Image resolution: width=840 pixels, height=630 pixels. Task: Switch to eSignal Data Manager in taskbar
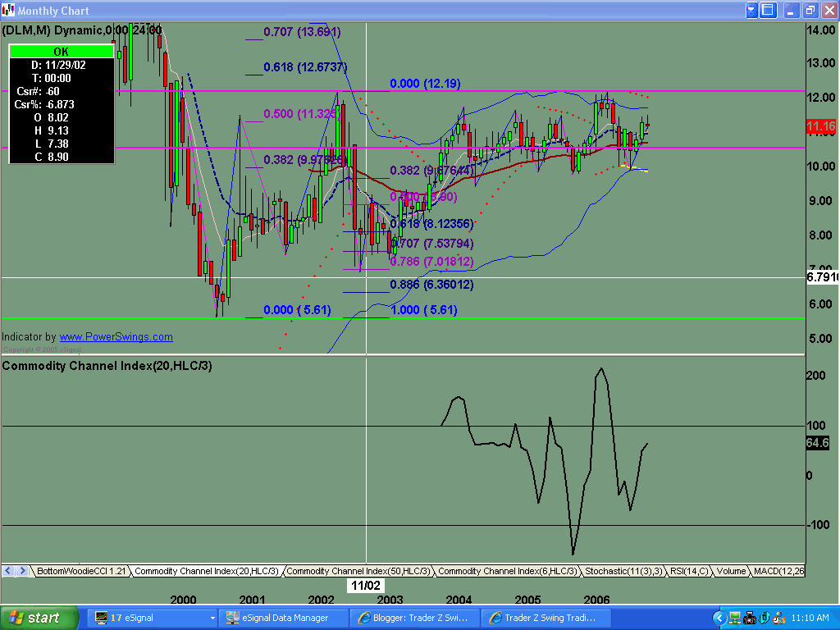(283, 618)
